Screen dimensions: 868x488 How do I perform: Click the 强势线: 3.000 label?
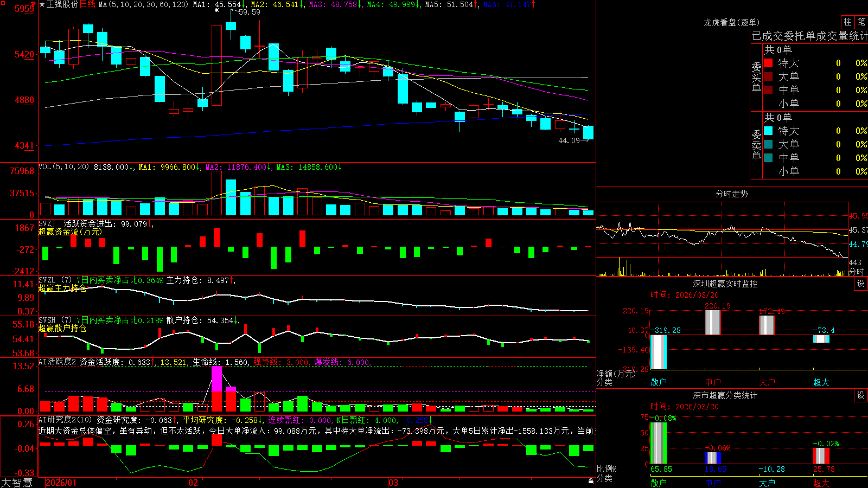point(282,362)
